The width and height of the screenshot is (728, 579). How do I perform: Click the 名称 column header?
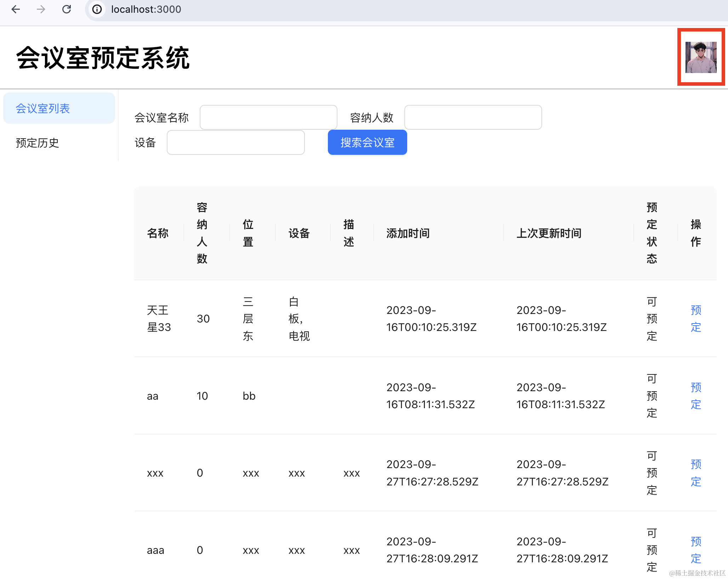pyautogui.click(x=158, y=233)
